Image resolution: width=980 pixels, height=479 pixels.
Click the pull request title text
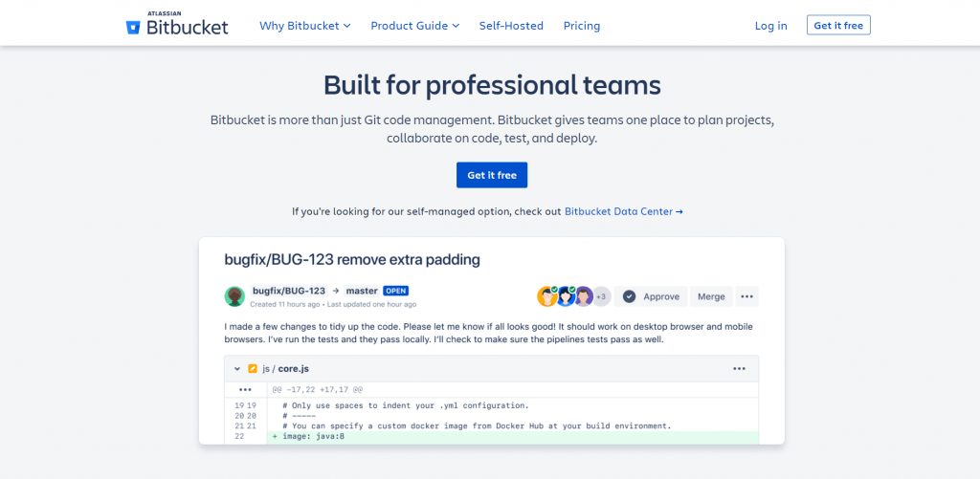click(x=352, y=260)
